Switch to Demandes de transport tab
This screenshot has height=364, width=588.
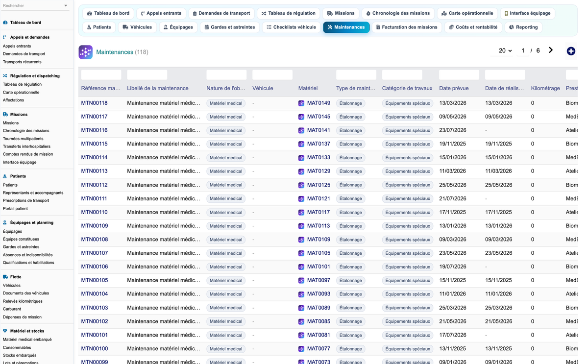pyautogui.click(x=221, y=13)
